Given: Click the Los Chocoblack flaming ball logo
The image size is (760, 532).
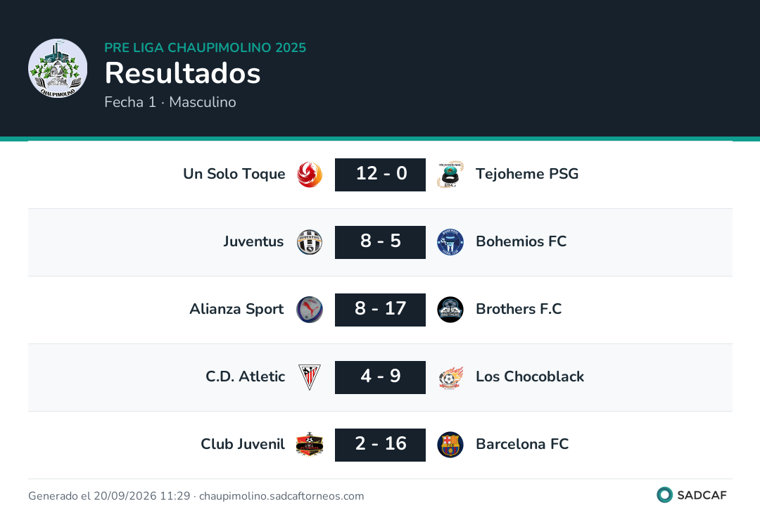Looking at the screenshot, I should click(x=450, y=377).
